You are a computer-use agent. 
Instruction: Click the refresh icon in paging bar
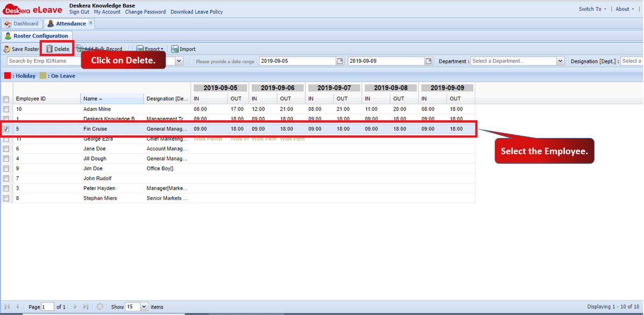click(x=100, y=307)
